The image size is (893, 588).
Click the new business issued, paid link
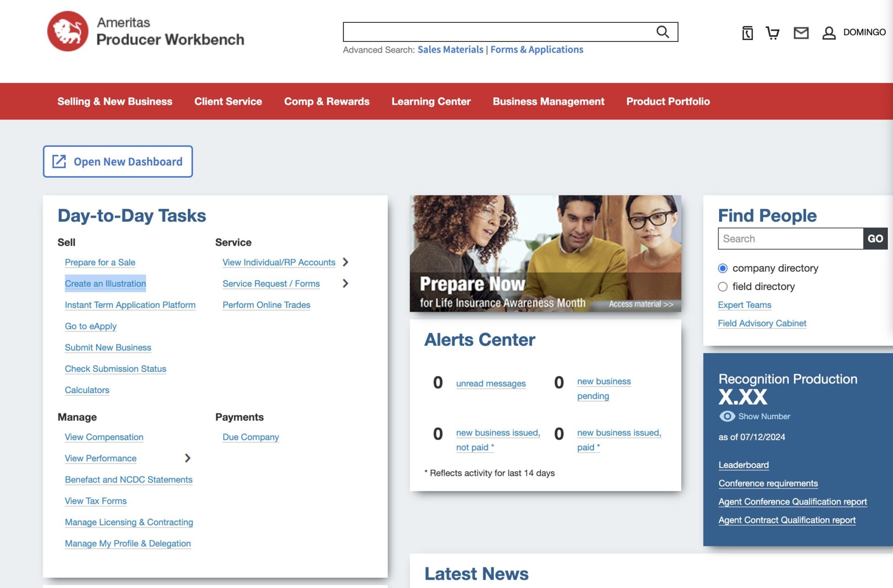pos(619,440)
